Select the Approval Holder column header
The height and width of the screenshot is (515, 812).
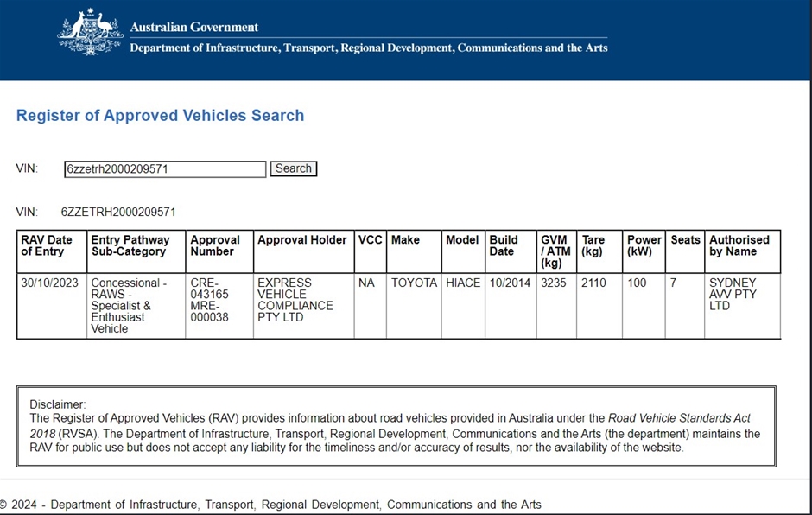coord(302,240)
